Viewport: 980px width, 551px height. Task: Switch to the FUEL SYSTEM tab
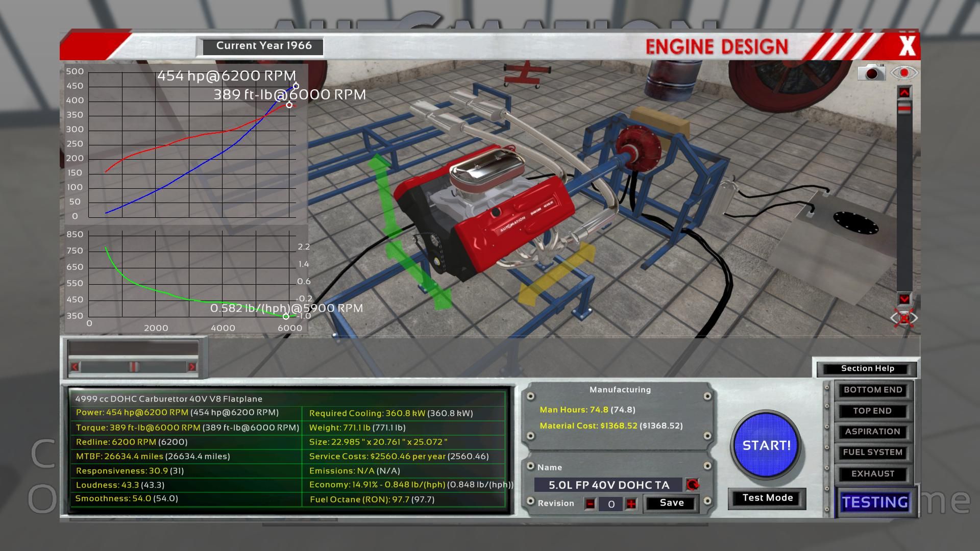click(872, 453)
